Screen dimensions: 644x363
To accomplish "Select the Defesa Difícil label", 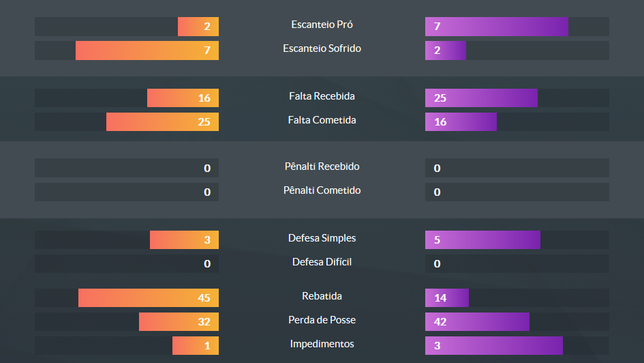I will [322, 262].
